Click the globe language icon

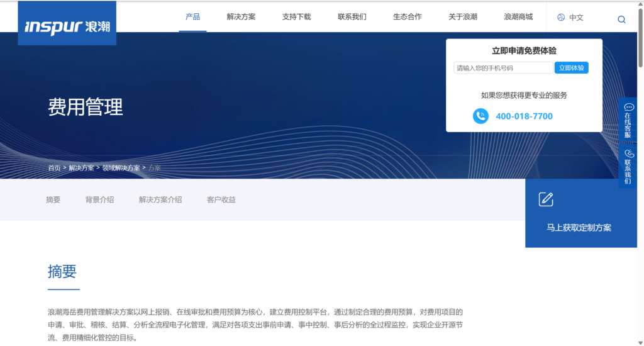pyautogui.click(x=561, y=18)
